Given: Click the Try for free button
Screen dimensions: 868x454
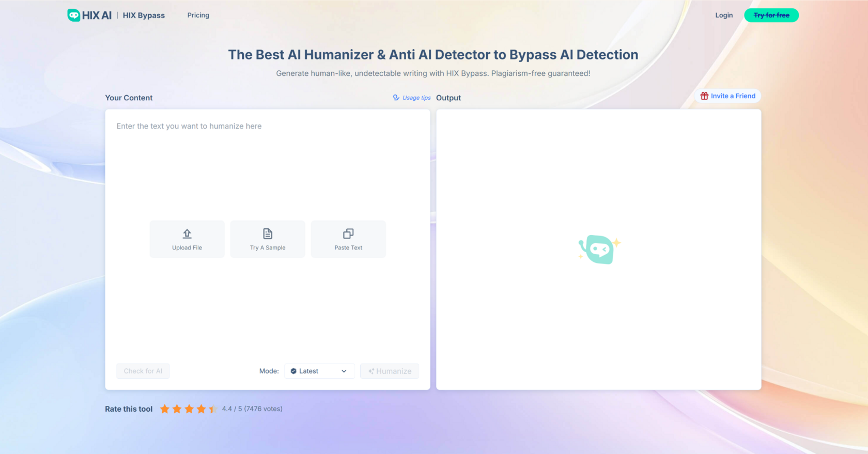Looking at the screenshot, I should [x=771, y=15].
